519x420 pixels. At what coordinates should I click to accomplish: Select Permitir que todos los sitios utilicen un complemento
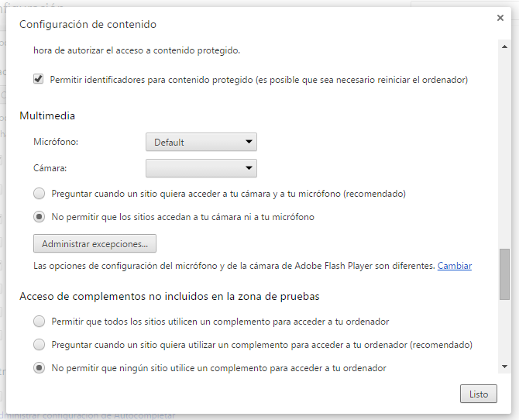click(40, 321)
